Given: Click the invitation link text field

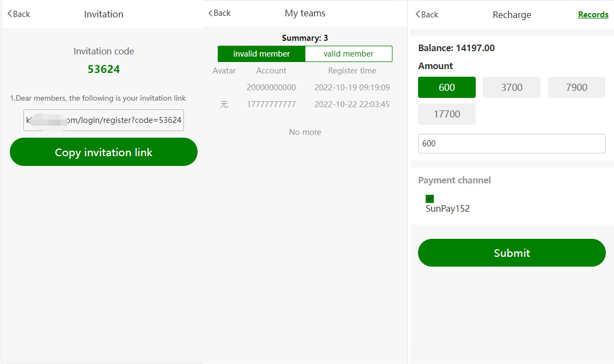Looking at the screenshot, I should coord(103,120).
